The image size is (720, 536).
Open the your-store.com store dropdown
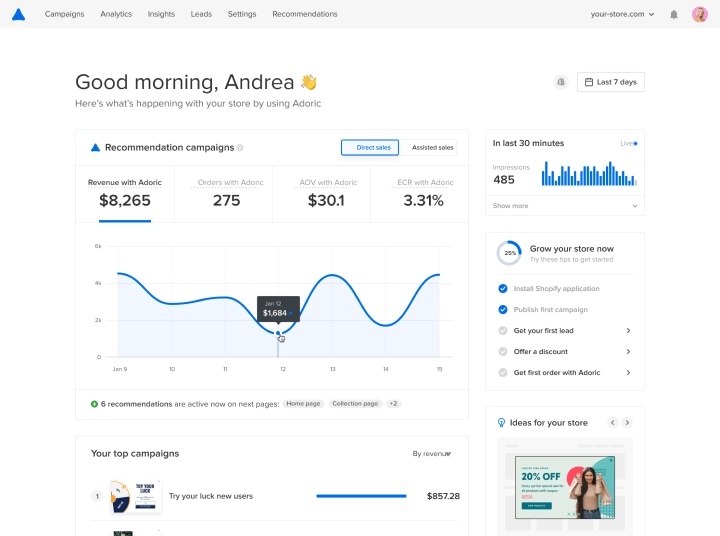pos(622,14)
